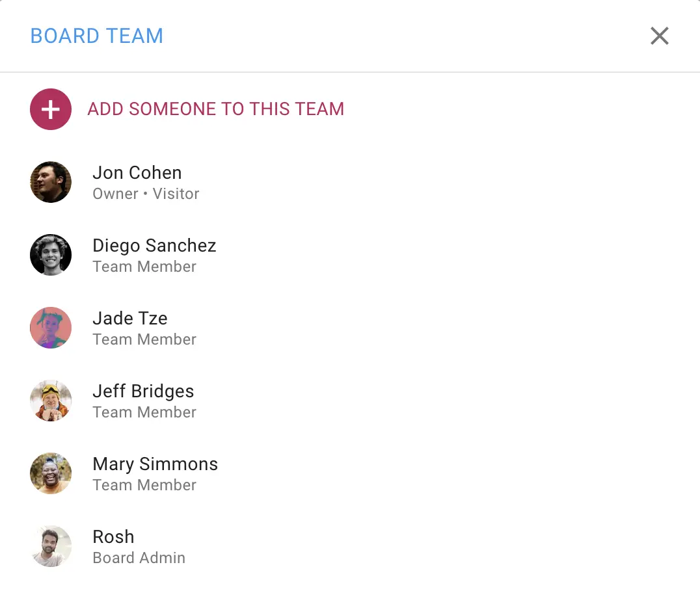This screenshot has height=593, width=700.
Task: Click the Jeff Bridges name label
Action: [143, 391]
